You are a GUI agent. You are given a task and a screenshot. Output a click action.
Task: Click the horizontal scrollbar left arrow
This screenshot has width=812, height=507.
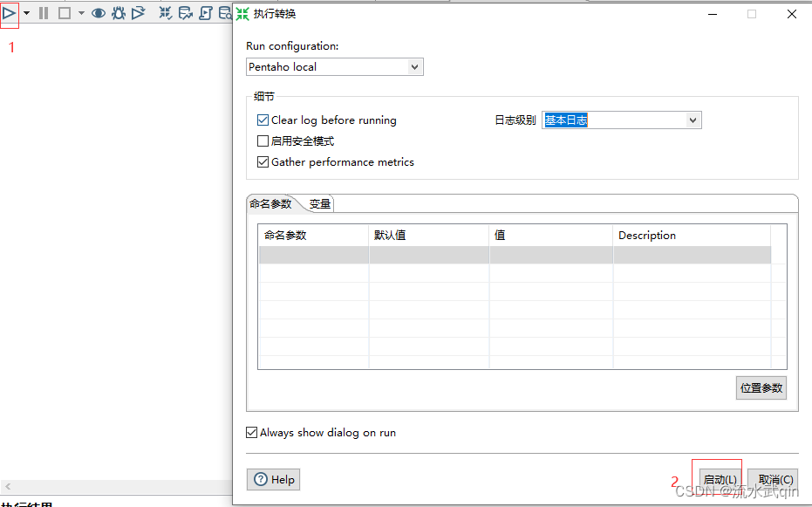tap(8, 486)
